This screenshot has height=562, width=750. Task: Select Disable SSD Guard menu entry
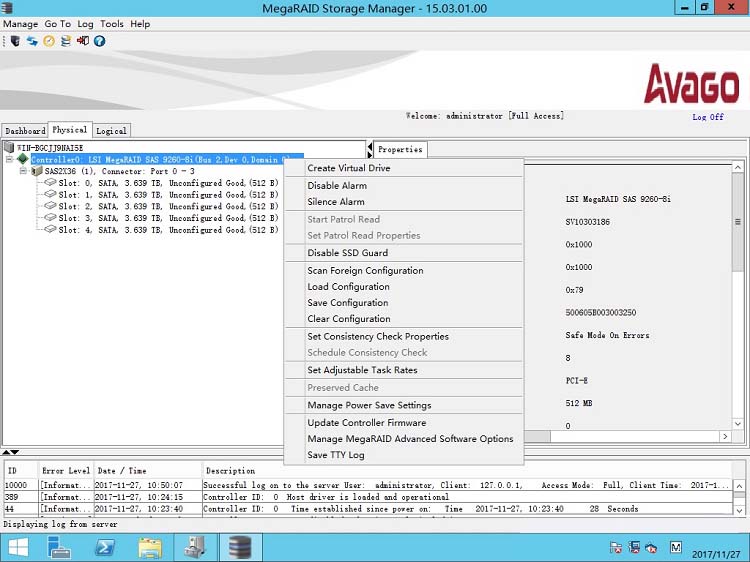[x=404, y=253]
